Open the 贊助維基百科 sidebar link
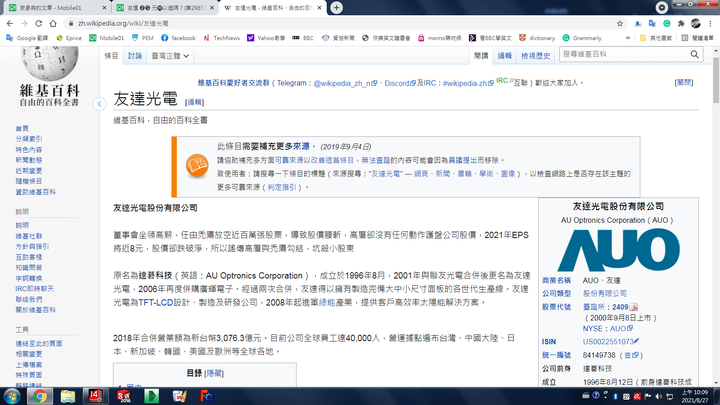Viewport: 720px width, 405px height. 35,192
